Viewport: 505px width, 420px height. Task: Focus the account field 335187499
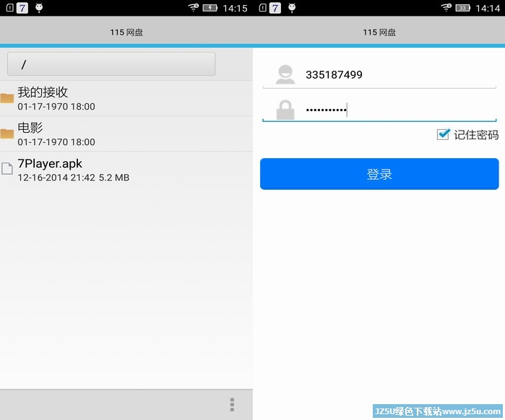tap(397, 74)
